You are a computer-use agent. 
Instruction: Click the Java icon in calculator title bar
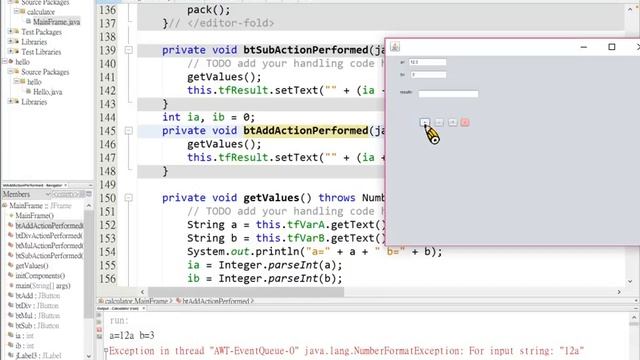(x=395, y=47)
